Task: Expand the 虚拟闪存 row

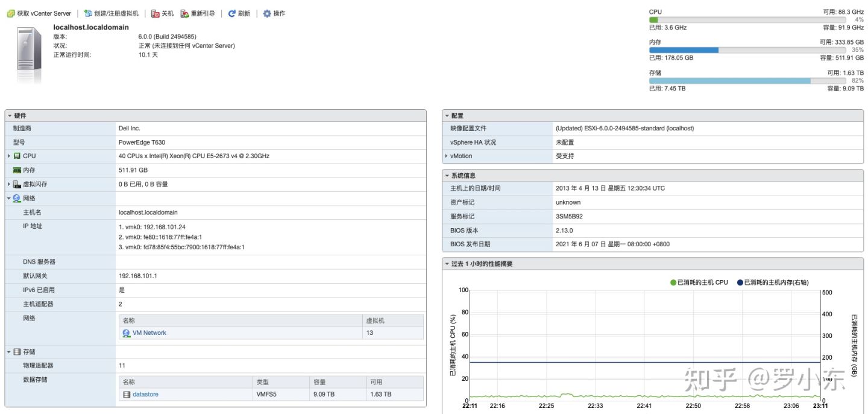Action: click(x=9, y=184)
